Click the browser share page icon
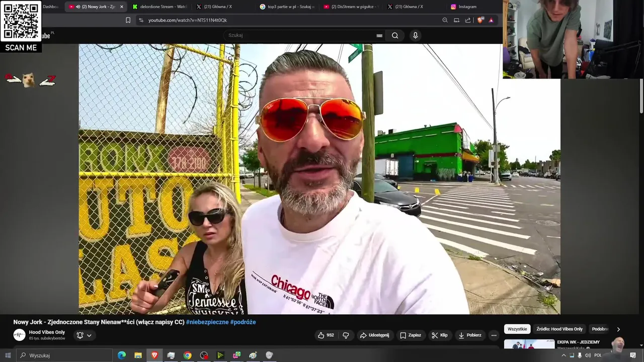 pyautogui.click(x=468, y=20)
